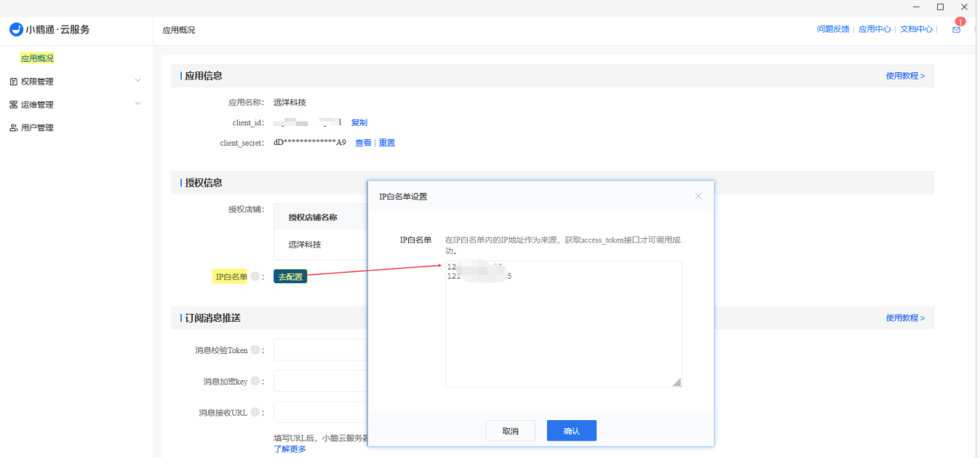
Task: Select 应用概况 in the sidebar
Action: point(37,58)
